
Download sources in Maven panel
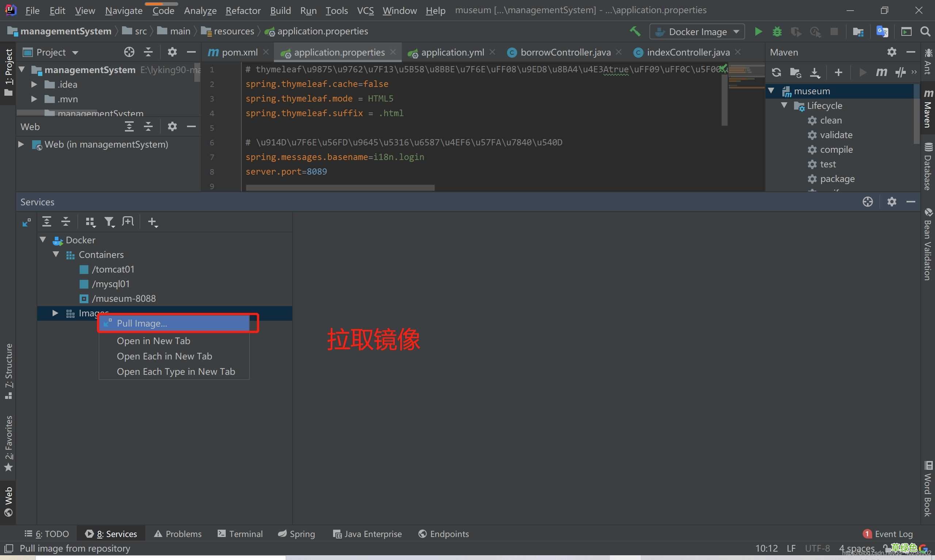pos(815,72)
